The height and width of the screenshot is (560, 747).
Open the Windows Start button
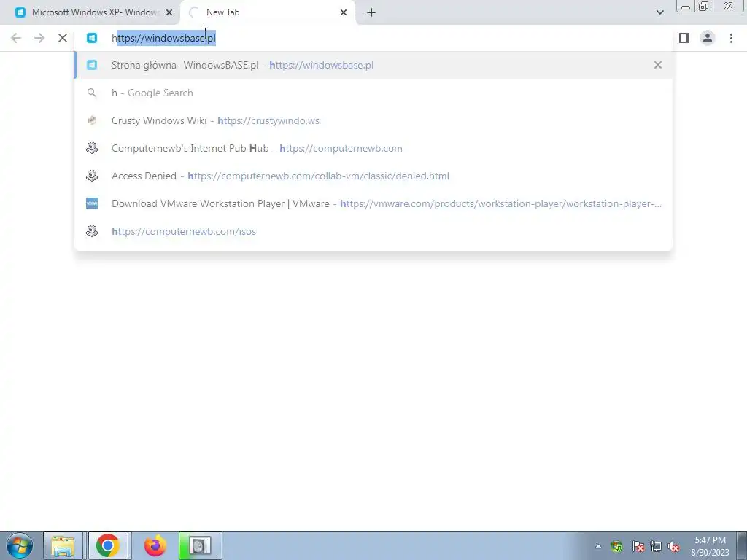coord(20,545)
